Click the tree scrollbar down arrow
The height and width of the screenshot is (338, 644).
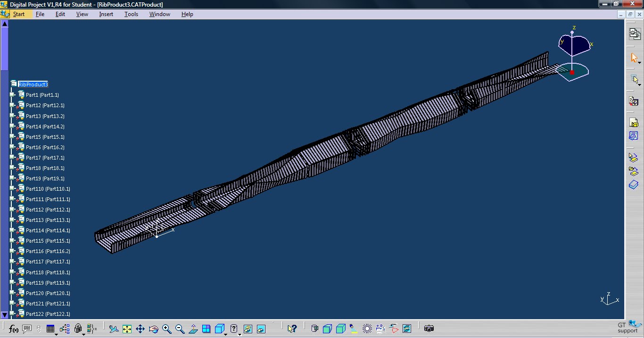click(5, 315)
